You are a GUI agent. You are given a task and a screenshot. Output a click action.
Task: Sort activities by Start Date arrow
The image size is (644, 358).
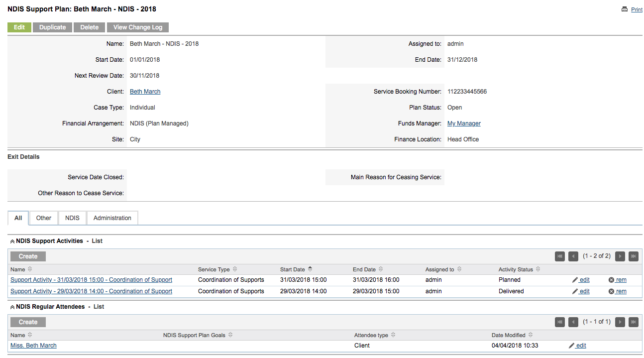pos(310,269)
